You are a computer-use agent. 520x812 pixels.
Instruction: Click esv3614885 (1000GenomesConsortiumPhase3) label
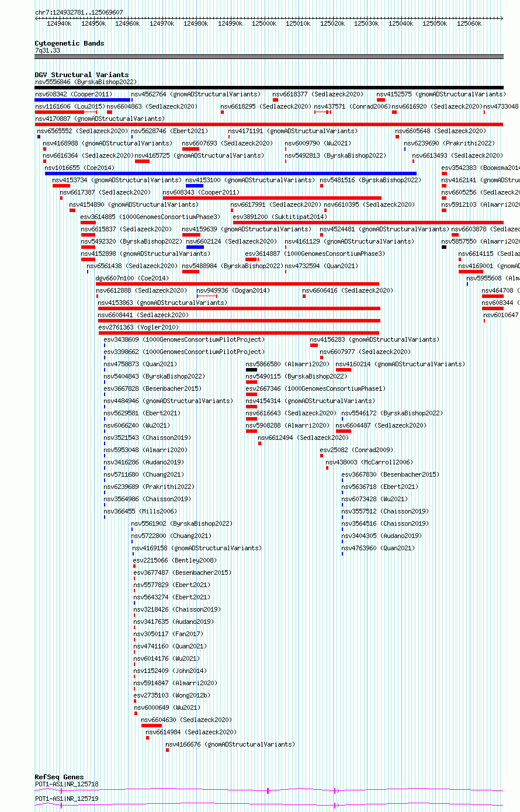(x=150, y=217)
